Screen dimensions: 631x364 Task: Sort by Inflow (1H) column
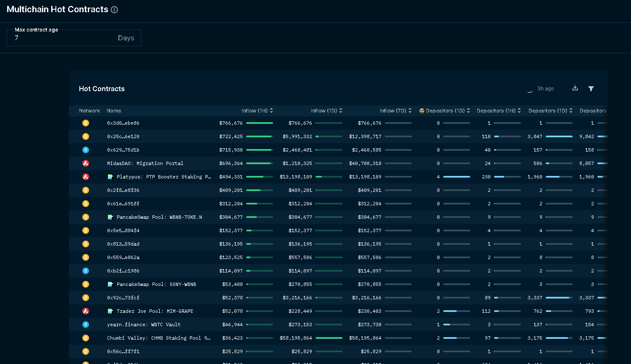(x=257, y=111)
